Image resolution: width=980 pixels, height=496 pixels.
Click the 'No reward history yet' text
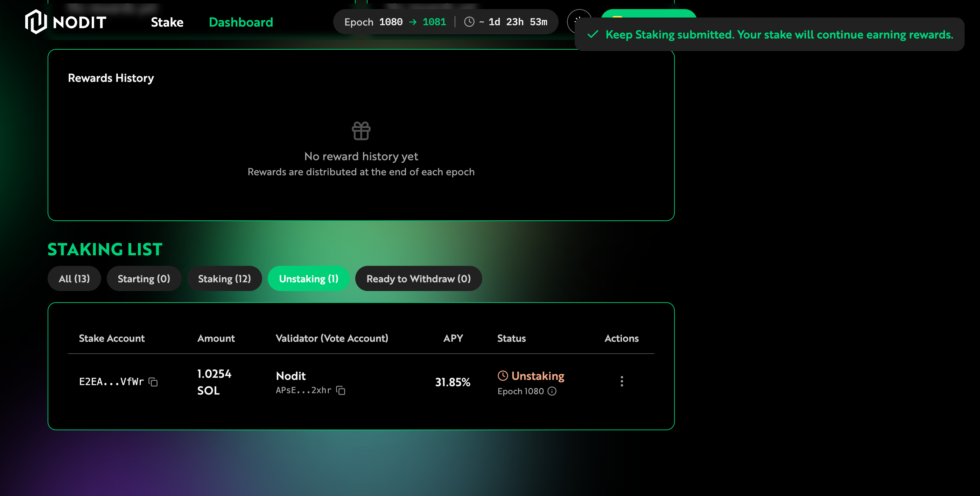(x=361, y=156)
